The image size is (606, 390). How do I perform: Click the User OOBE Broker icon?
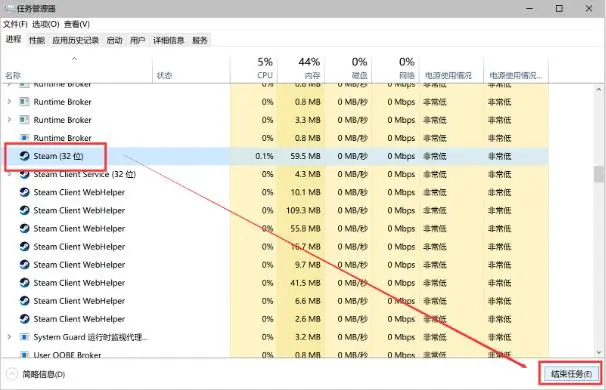(x=24, y=355)
